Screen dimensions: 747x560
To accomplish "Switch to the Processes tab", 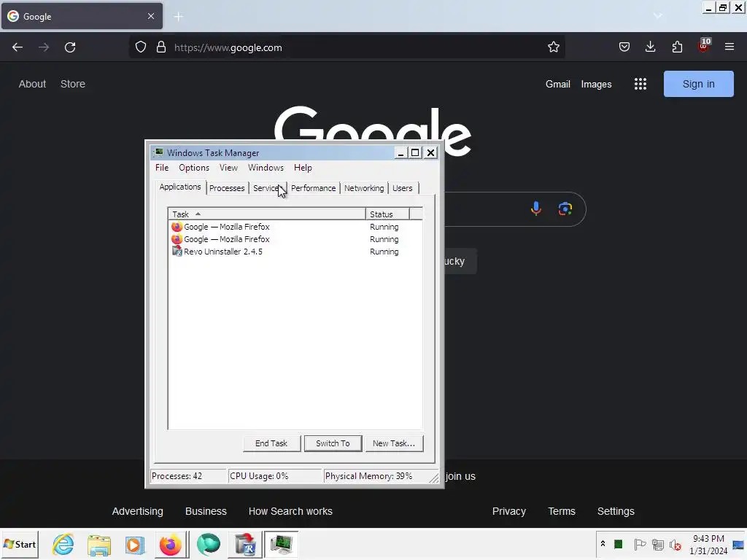I will (x=227, y=188).
